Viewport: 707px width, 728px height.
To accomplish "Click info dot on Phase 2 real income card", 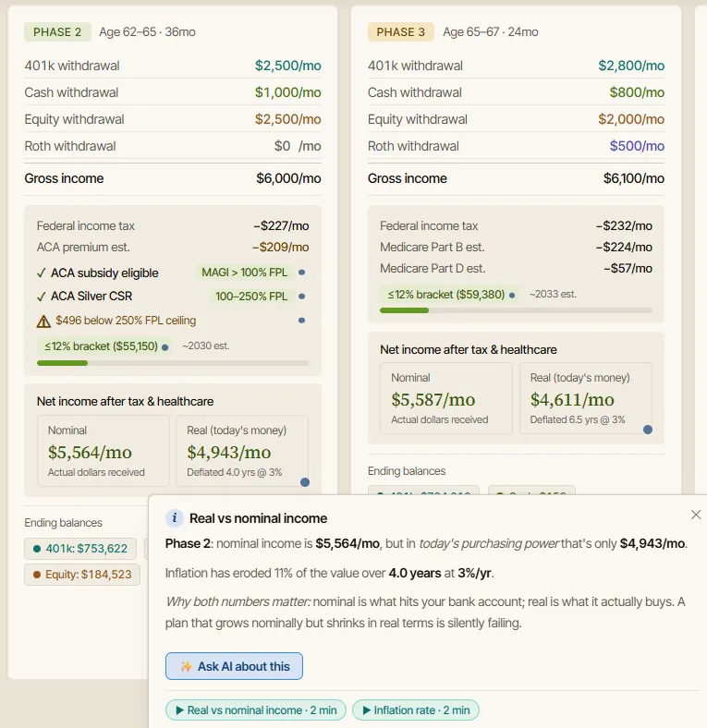I will pos(305,482).
